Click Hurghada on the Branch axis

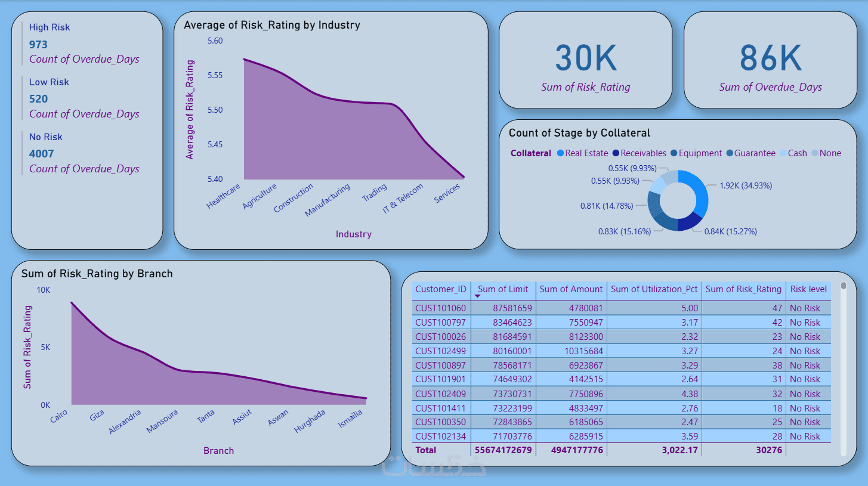point(310,421)
